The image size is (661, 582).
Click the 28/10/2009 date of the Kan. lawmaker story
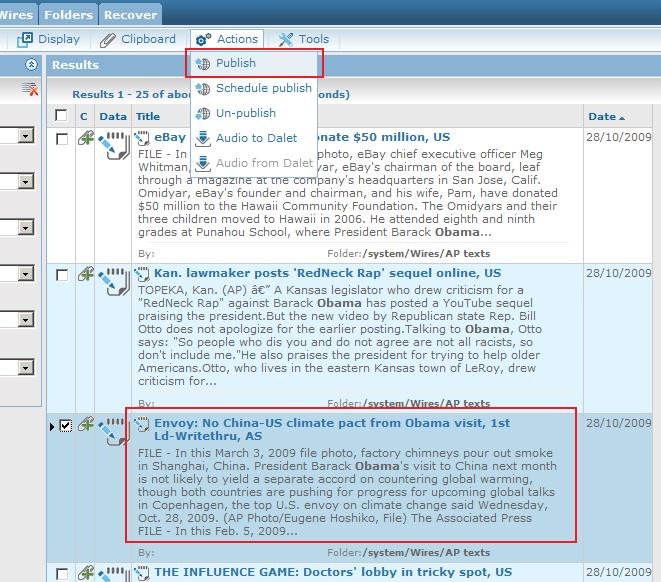tap(618, 273)
